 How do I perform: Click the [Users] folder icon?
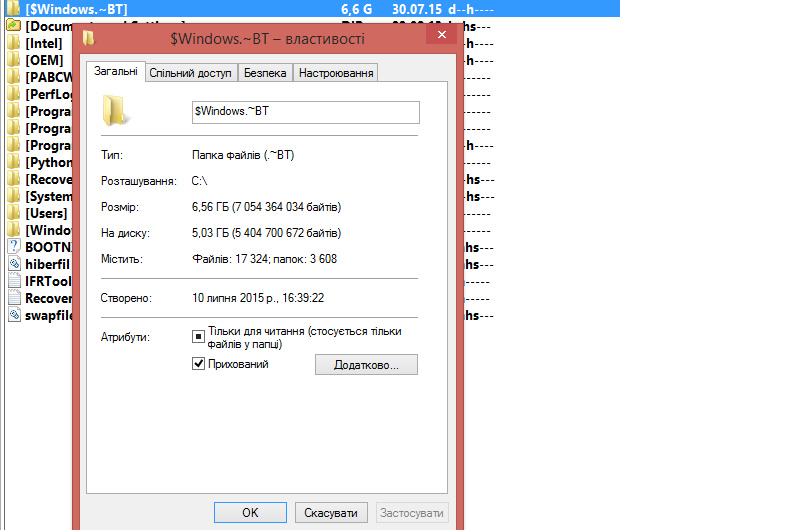click(x=14, y=213)
